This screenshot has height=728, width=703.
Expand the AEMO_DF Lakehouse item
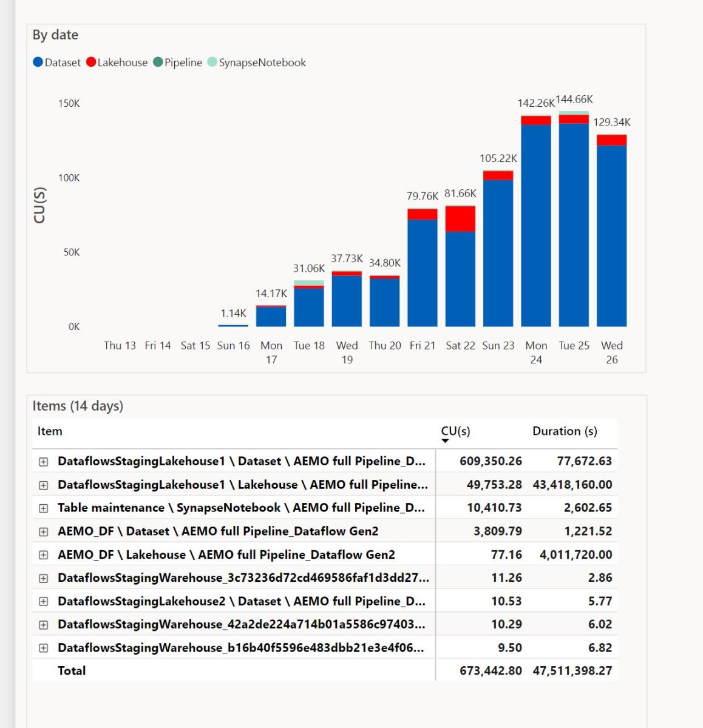(42, 554)
